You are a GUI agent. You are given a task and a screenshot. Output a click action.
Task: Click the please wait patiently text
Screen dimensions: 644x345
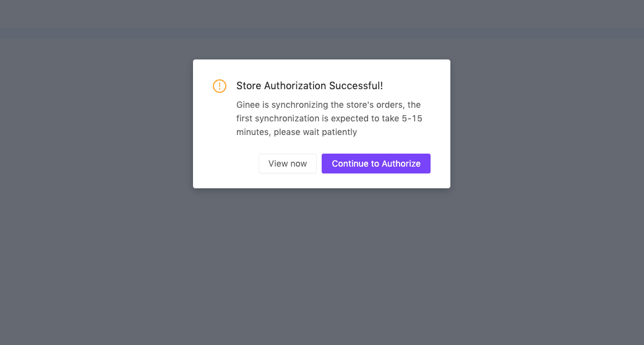[316, 132]
